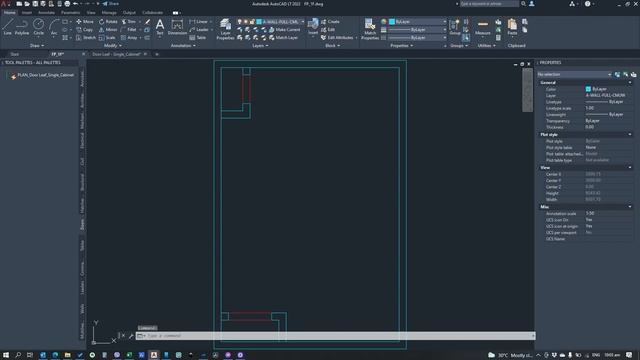640x360 pixels.
Task: Switch to the Parametric ribbon tab
Action: [70, 13]
